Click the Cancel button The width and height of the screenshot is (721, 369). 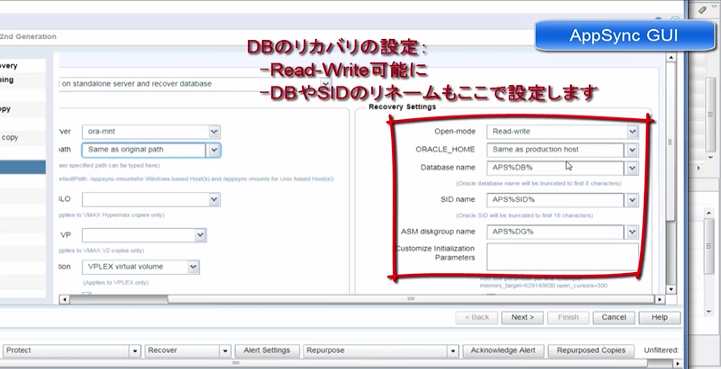(x=613, y=317)
